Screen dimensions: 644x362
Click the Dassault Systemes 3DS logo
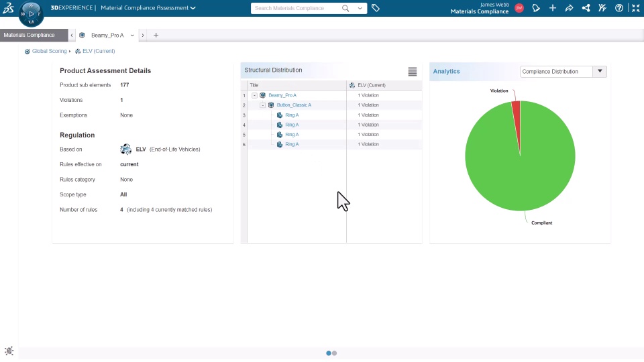[x=8, y=8]
